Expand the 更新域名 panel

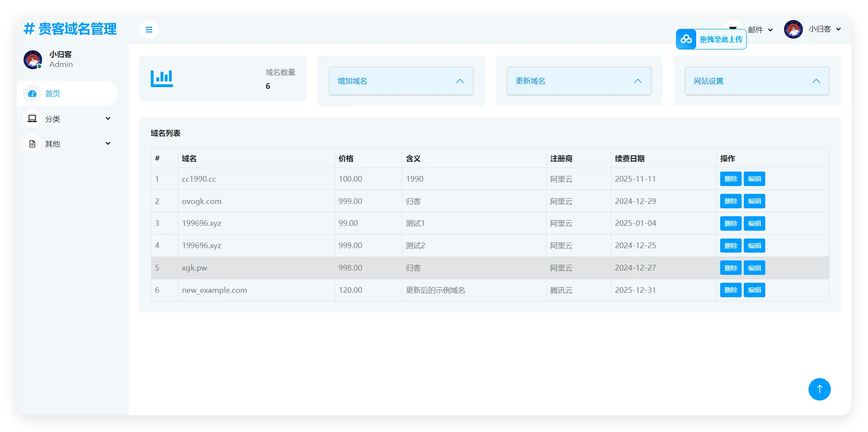pos(579,81)
